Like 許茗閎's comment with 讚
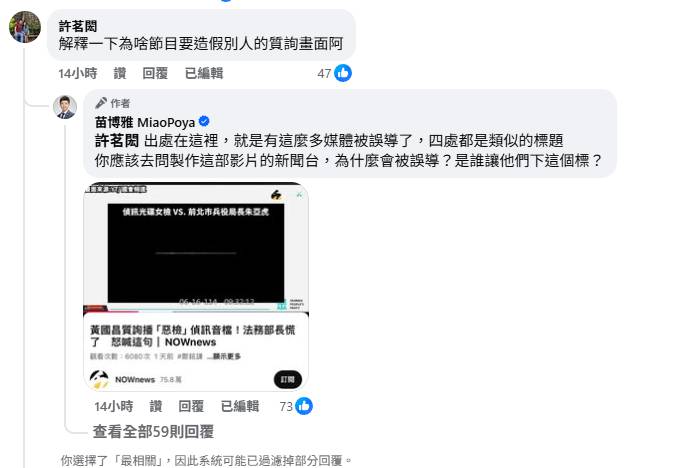 point(120,73)
